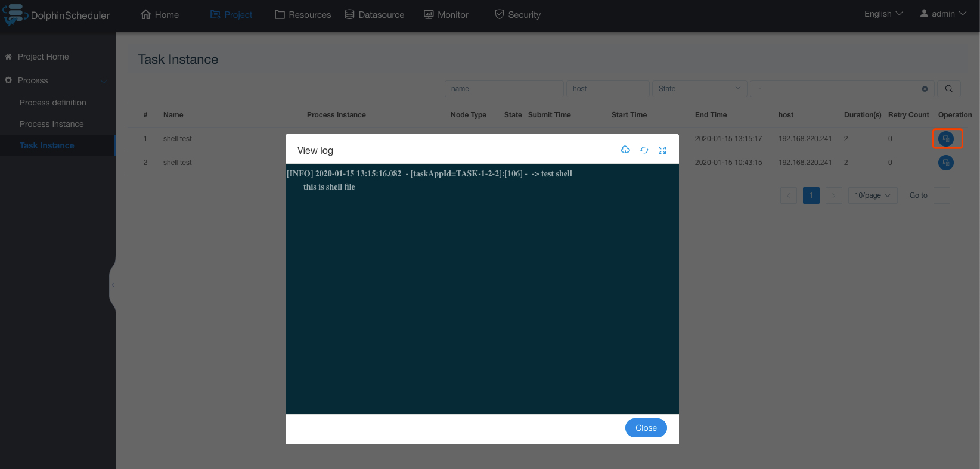Open Process definition in sidebar
The width and height of the screenshot is (980, 469).
point(53,103)
